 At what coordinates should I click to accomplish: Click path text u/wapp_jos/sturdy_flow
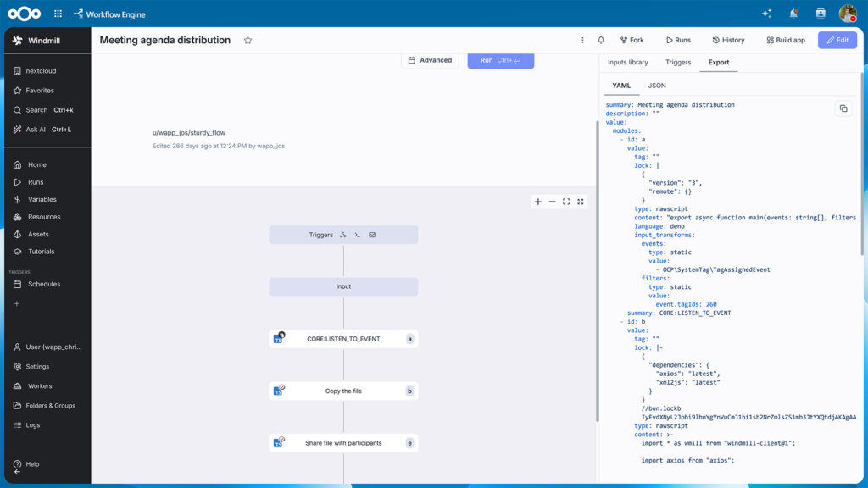(189, 133)
